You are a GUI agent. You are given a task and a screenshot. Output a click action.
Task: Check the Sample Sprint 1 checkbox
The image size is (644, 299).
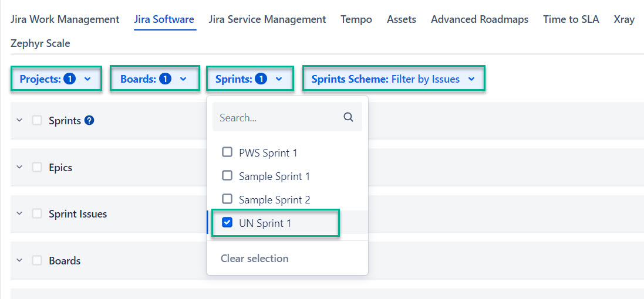click(x=227, y=176)
